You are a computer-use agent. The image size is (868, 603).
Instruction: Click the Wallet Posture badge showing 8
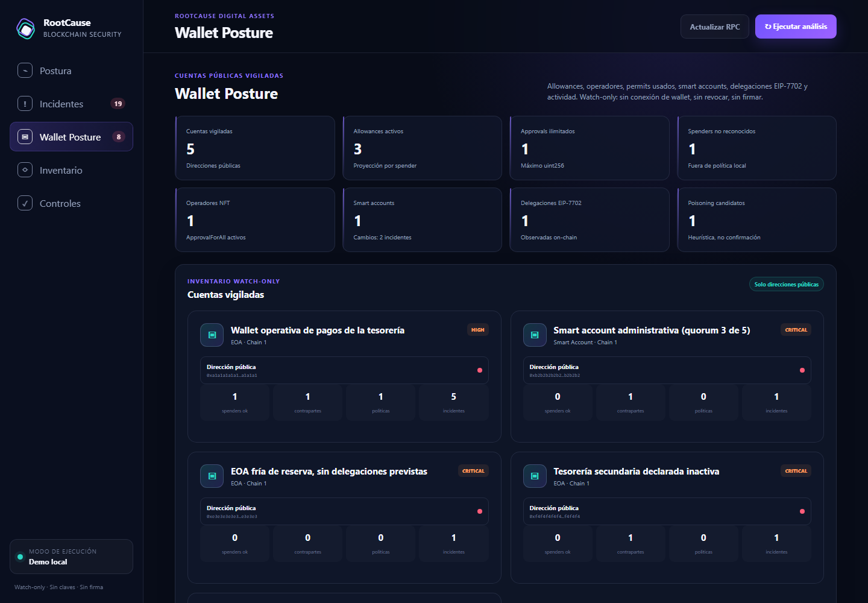(x=119, y=137)
